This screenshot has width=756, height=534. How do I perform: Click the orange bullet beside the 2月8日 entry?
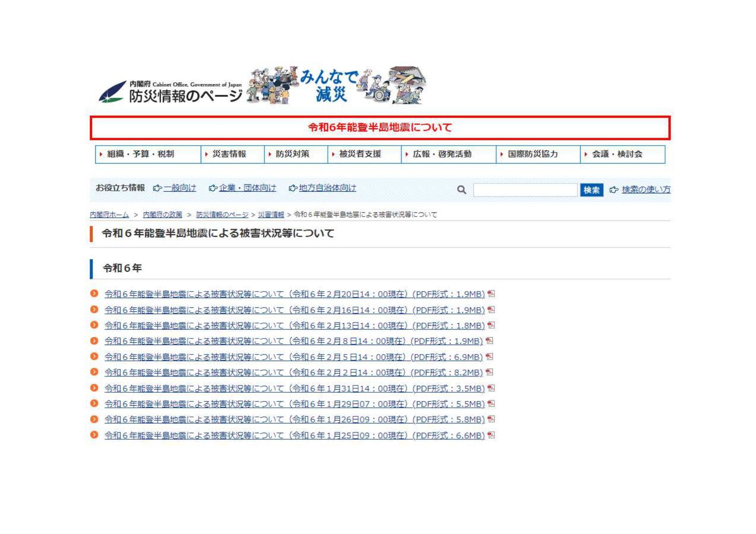[94, 341]
